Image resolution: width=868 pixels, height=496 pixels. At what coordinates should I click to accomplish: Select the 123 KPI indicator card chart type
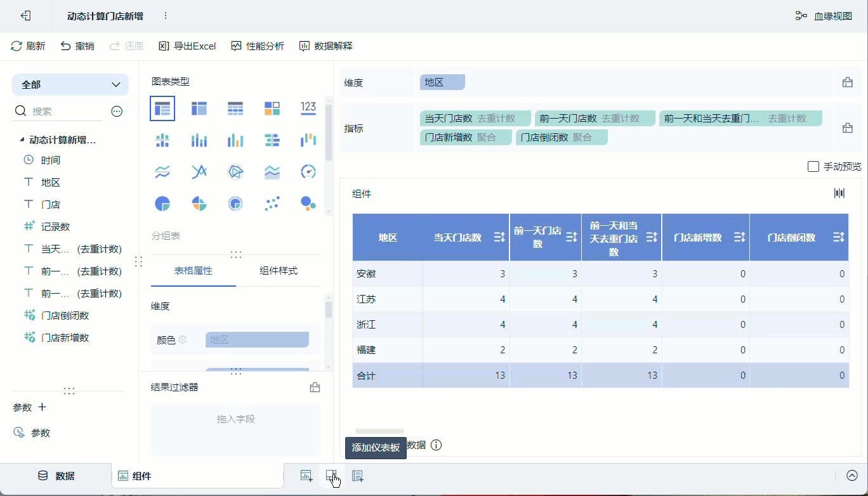coord(308,108)
